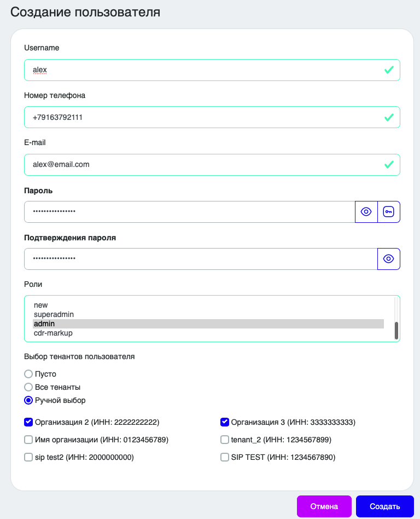
Task: Uncheck Организация 3 tenant checkbox
Action: click(225, 422)
